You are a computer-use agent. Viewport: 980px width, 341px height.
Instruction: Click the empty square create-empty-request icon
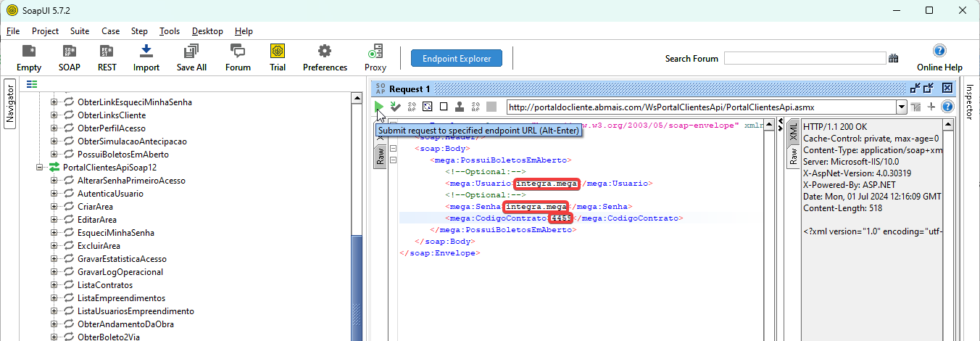click(443, 107)
